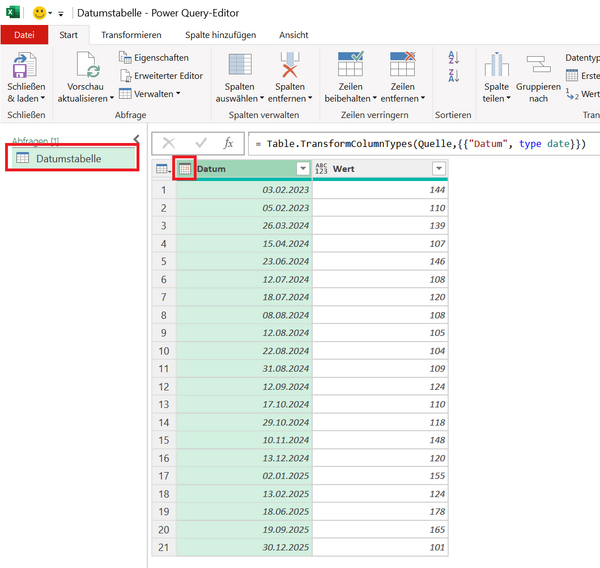This screenshot has height=568, width=600.
Task: Open the Datum column filter dropdown
Action: (302, 169)
